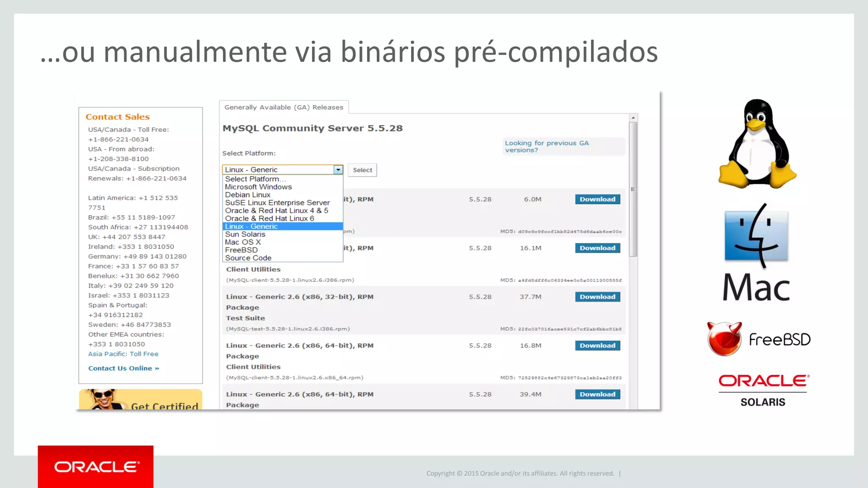Download the 16.8M Client Utilities package

[598, 345]
